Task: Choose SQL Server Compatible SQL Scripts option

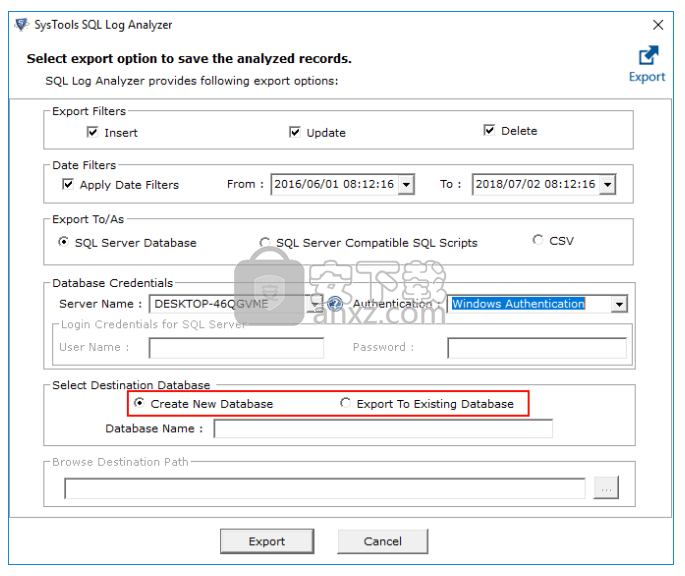Action: coord(264,242)
